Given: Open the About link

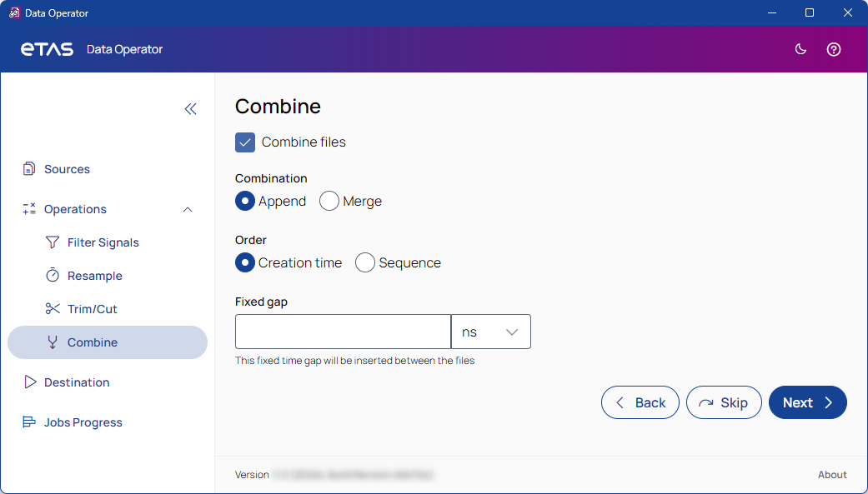Looking at the screenshot, I should tap(831, 475).
